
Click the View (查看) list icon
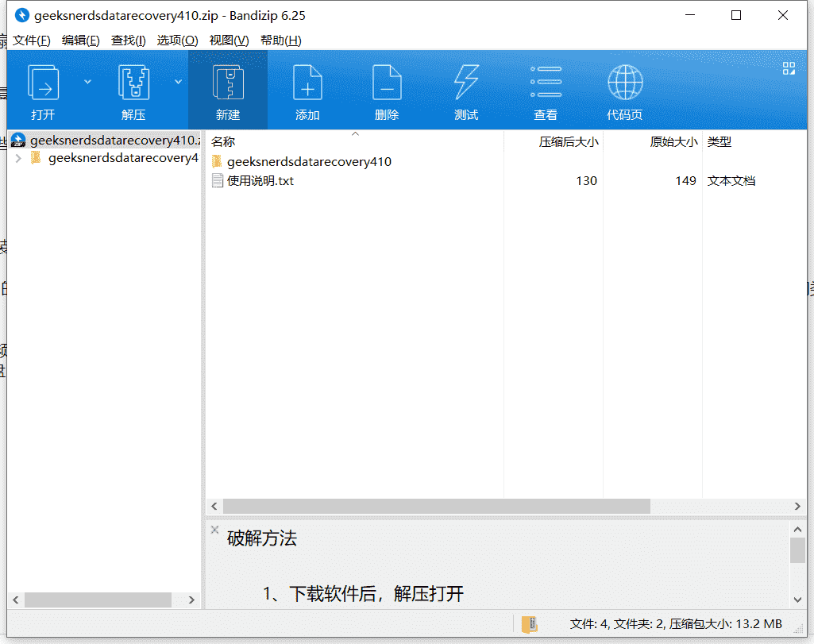546,82
